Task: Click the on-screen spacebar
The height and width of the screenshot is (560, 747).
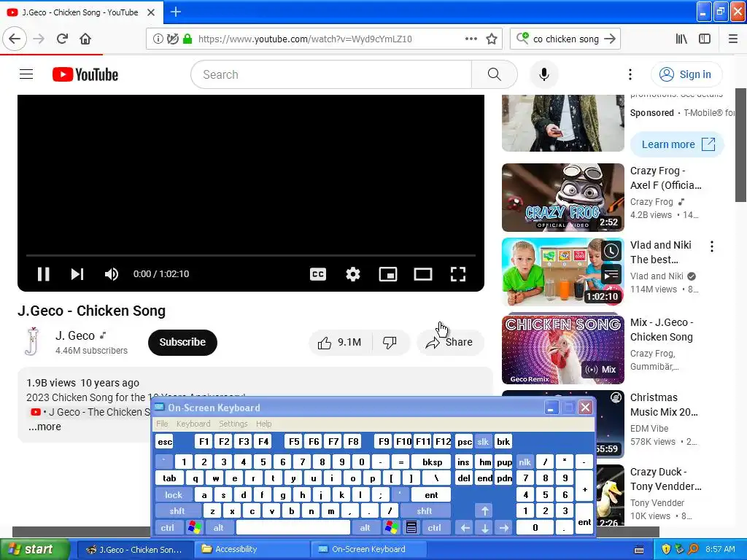Action: pos(293,528)
